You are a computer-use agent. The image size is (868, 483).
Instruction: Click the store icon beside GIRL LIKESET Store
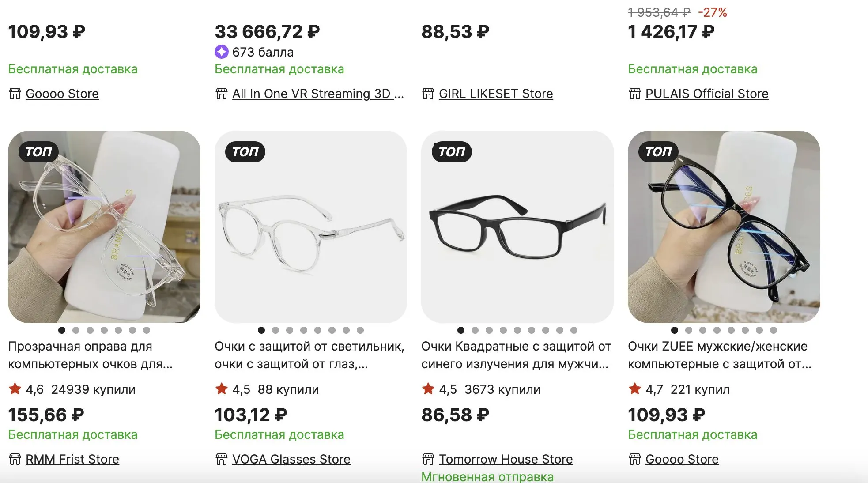pyautogui.click(x=428, y=94)
